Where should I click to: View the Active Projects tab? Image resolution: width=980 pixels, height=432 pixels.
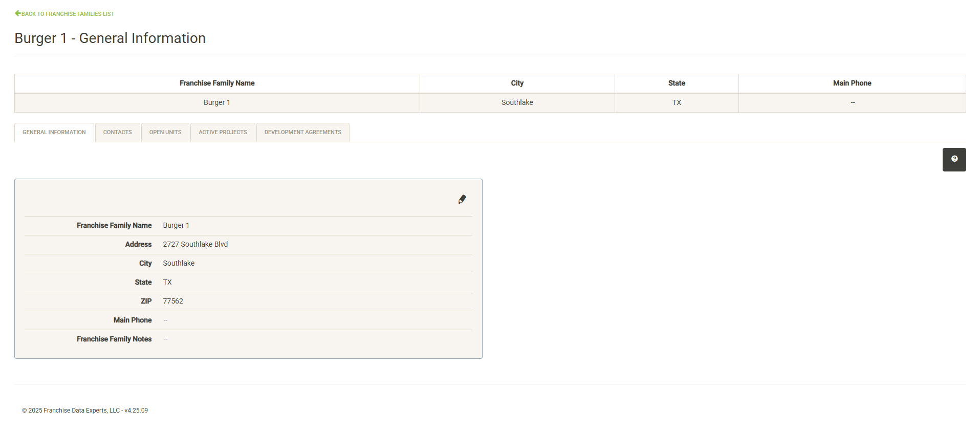pos(223,133)
